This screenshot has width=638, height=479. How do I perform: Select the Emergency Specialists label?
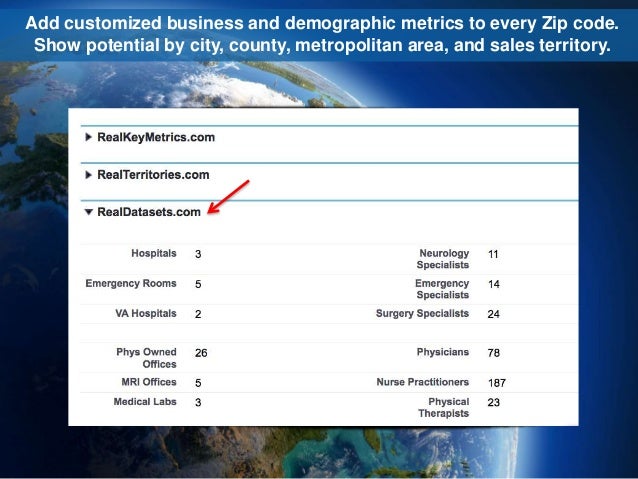(442, 289)
